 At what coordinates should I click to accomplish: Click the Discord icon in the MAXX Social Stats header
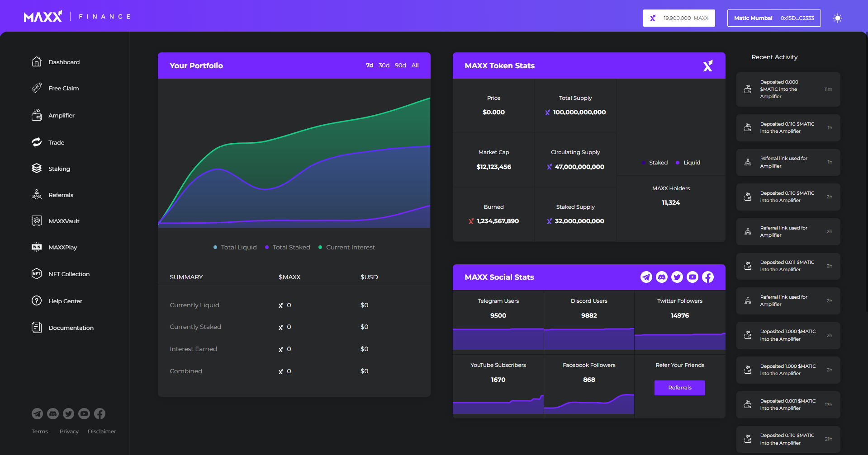(x=662, y=277)
